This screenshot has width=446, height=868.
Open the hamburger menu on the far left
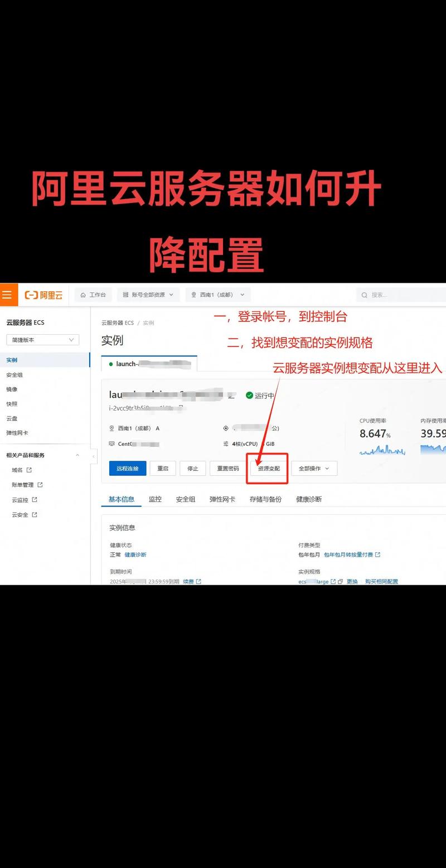pyautogui.click(x=8, y=295)
